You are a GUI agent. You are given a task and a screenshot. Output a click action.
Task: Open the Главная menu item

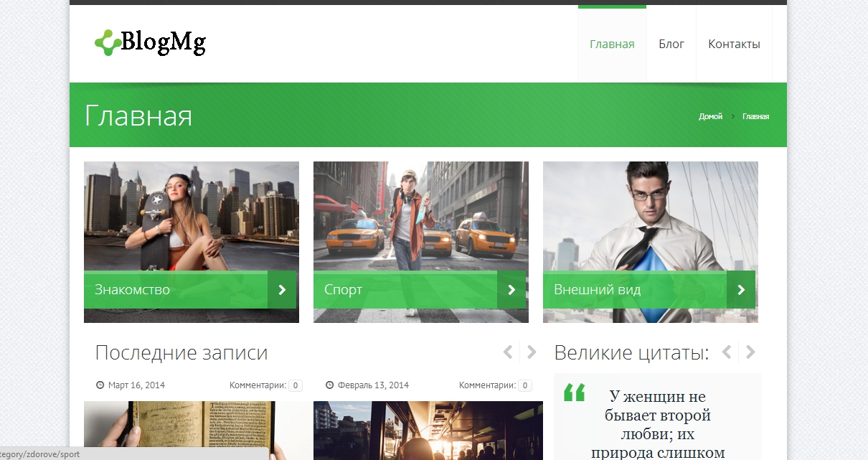point(612,44)
